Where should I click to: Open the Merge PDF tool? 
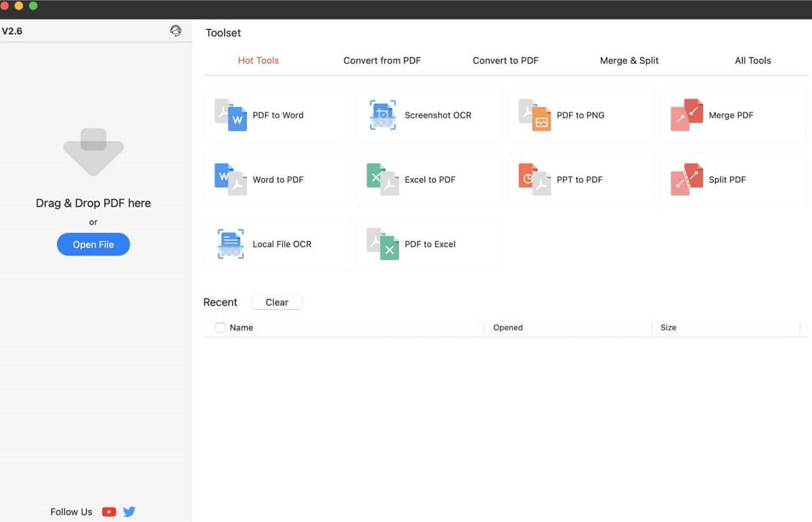[x=731, y=115]
